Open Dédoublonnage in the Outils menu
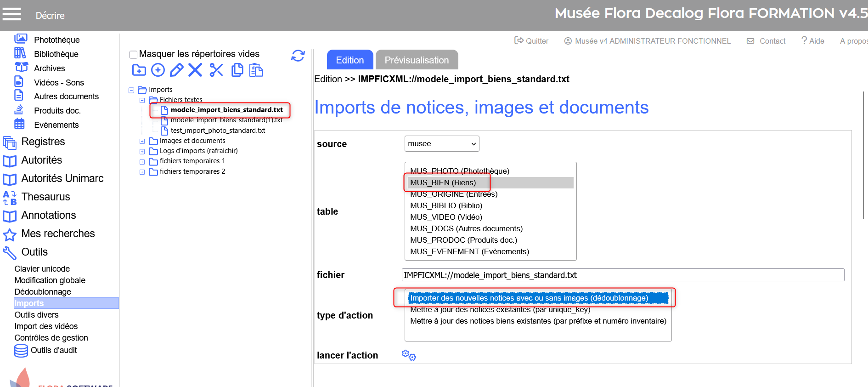The height and width of the screenshot is (387, 868). tap(43, 292)
